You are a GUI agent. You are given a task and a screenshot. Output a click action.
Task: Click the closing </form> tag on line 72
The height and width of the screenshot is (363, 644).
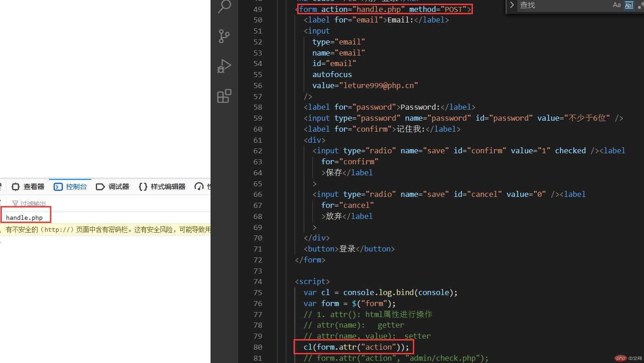coord(310,260)
